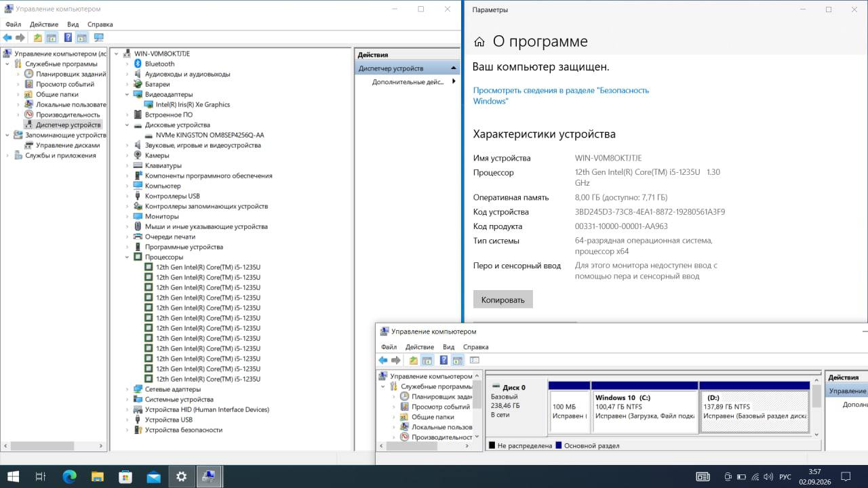Click the Копировать button

click(503, 300)
